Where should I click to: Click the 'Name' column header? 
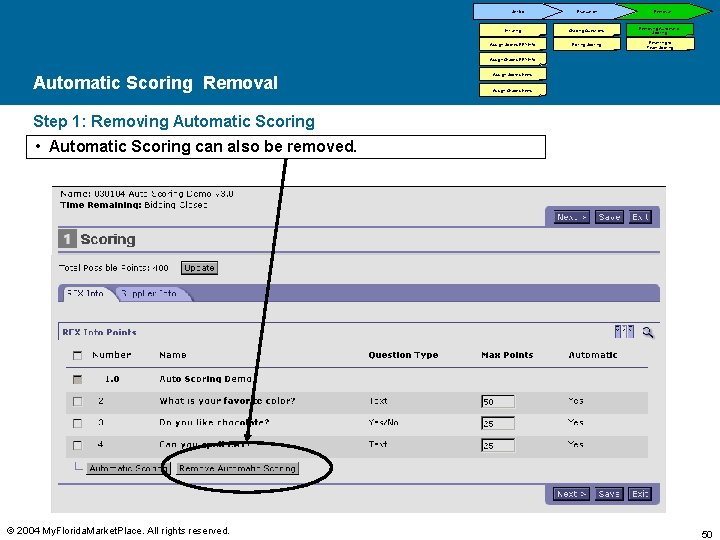(x=173, y=355)
